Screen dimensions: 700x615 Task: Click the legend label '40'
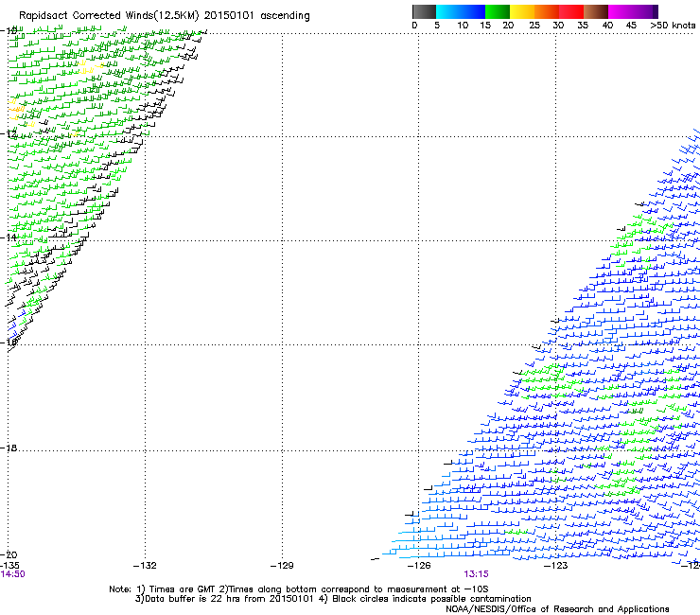coord(607,26)
